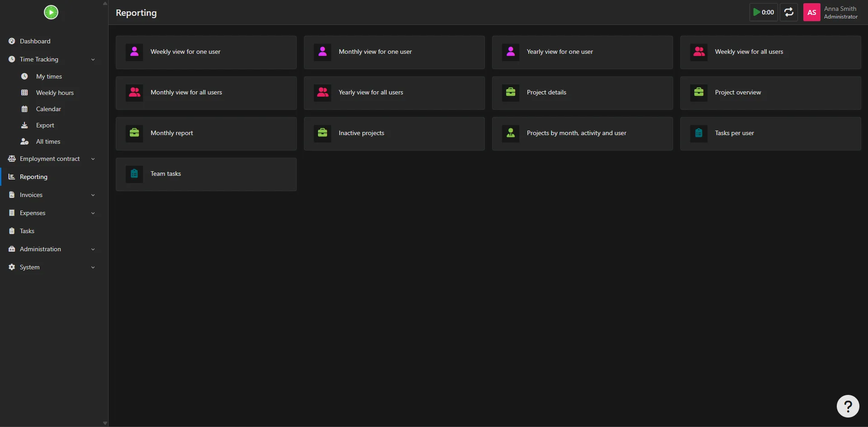This screenshot has width=868, height=427.
Task: Expand the Administration chevron
Action: (x=93, y=249)
